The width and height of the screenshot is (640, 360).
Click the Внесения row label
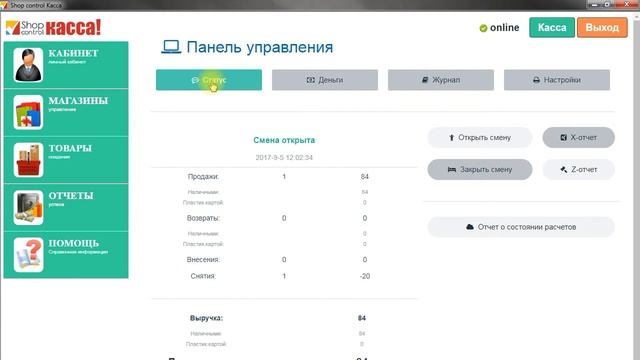203,260
